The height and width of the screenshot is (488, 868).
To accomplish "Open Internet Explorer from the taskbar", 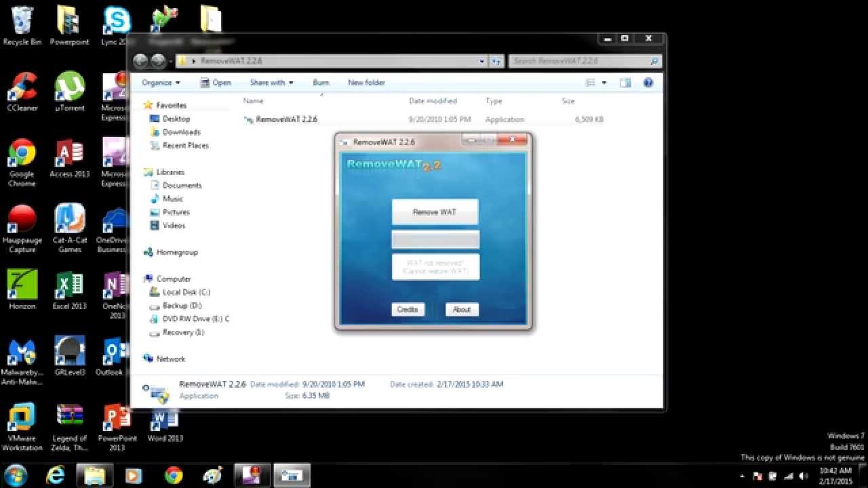I will [56, 474].
